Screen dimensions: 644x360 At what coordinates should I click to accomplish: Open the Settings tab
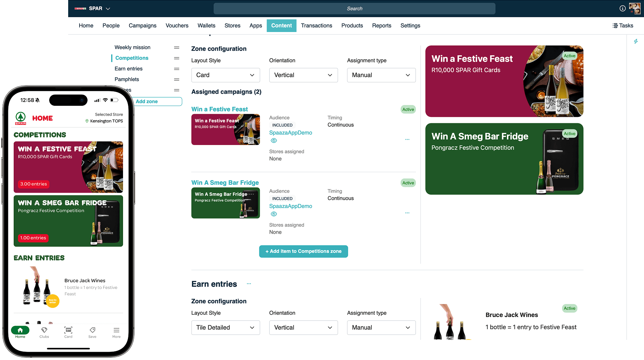410,25
